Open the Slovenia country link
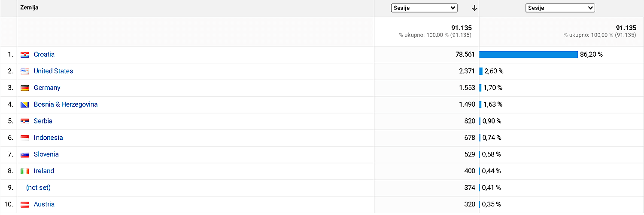 [46, 154]
